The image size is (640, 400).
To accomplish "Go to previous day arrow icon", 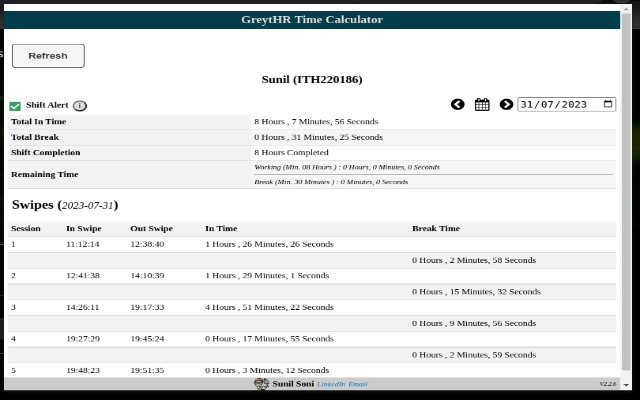I will click(458, 104).
